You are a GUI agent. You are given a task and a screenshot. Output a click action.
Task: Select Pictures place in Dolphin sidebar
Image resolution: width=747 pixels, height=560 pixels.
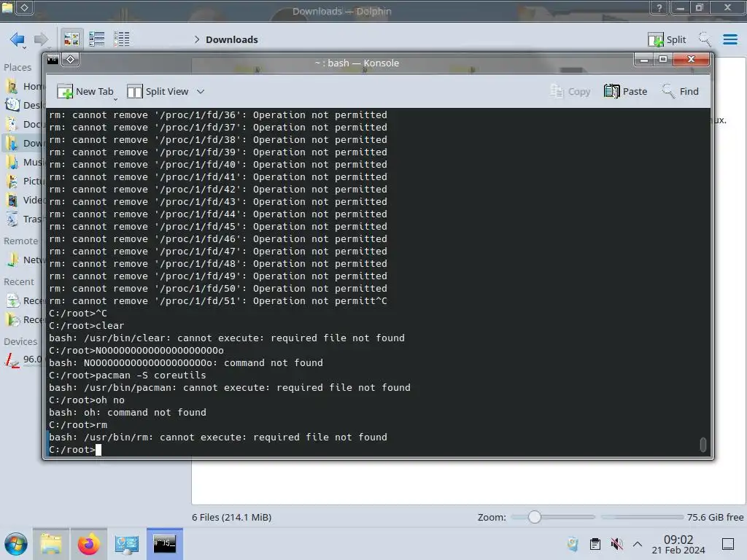[24, 182]
